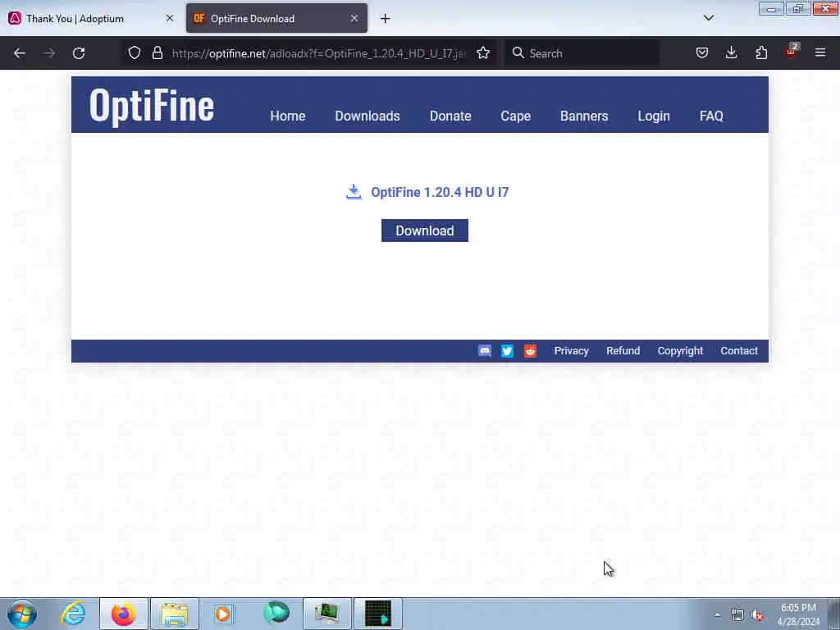The height and width of the screenshot is (630, 840).
Task: Open the Reddit icon in footer
Action: tap(531, 351)
